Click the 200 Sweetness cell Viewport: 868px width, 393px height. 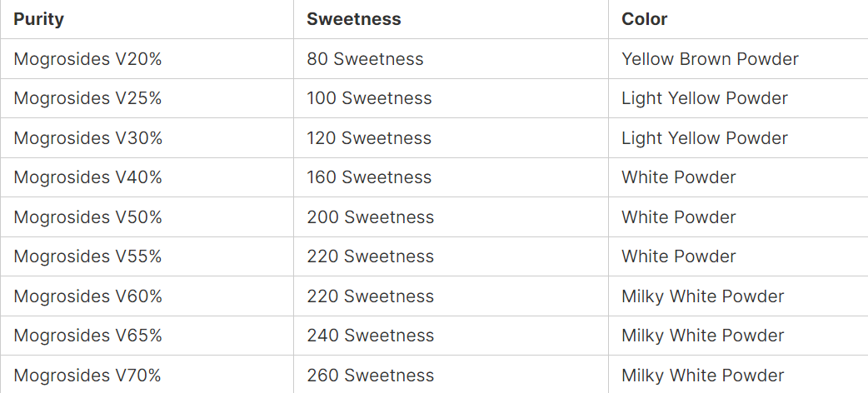(x=370, y=217)
